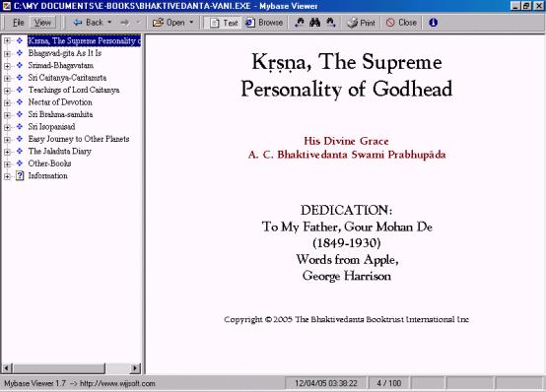Expand The Jaladuta Diary node
This screenshot has height=392, width=546.
(7, 152)
